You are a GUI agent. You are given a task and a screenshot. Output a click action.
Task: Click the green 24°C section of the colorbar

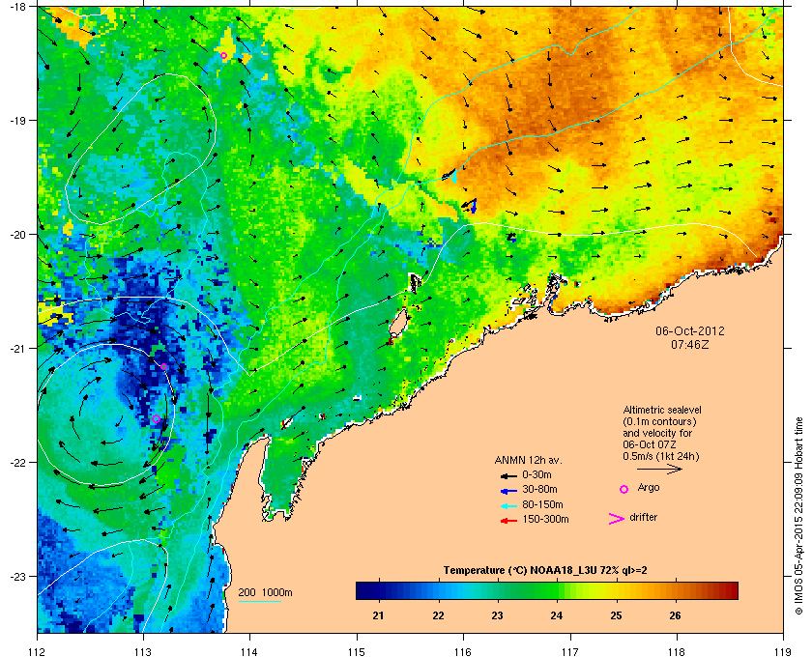click(x=556, y=590)
